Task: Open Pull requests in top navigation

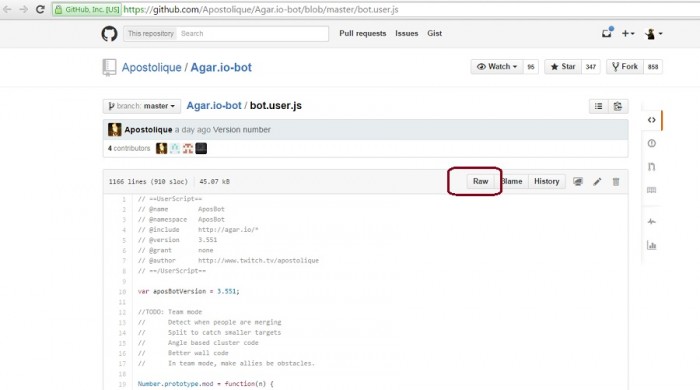Action: (x=362, y=33)
